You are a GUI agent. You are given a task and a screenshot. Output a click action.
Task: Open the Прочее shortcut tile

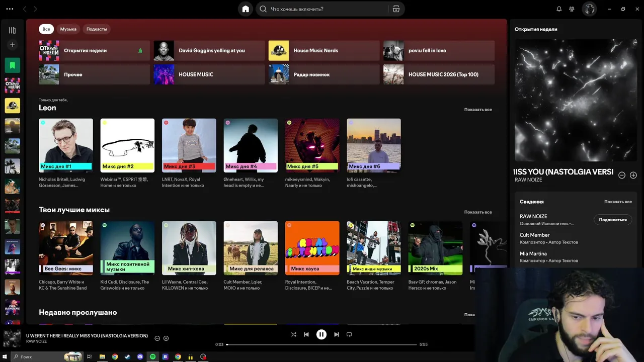tap(94, 74)
